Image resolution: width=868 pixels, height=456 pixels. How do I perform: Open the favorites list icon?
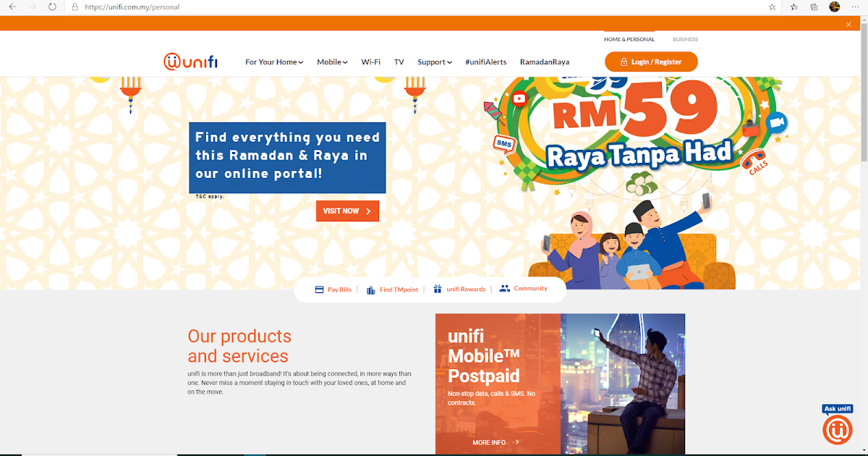pyautogui.click(x=793, y=7)
